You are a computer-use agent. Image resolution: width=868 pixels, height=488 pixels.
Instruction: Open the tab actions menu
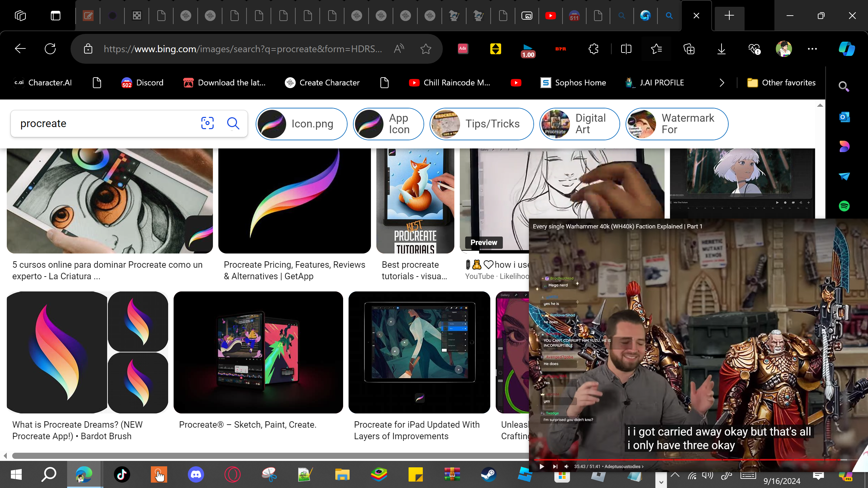coord(56,16)
